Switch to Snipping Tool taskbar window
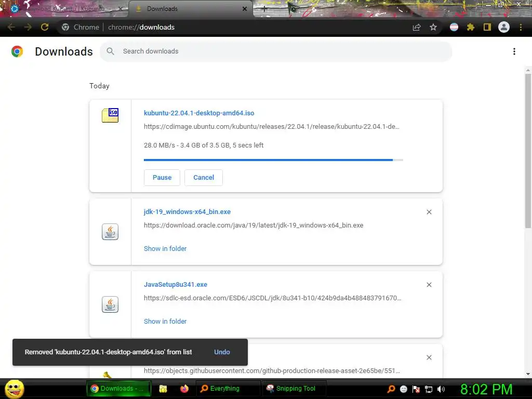 click(294, 389)
